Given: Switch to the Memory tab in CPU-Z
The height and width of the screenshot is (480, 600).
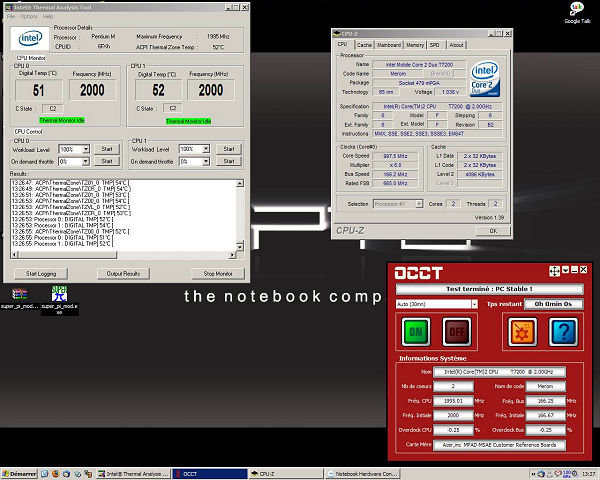Looking at the screenshot, I should (414, 45).
